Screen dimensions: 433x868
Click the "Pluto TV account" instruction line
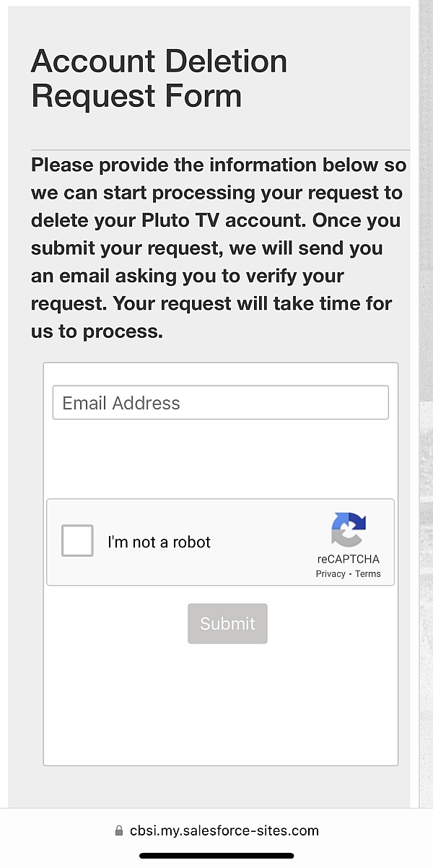(x=216, y=220)
